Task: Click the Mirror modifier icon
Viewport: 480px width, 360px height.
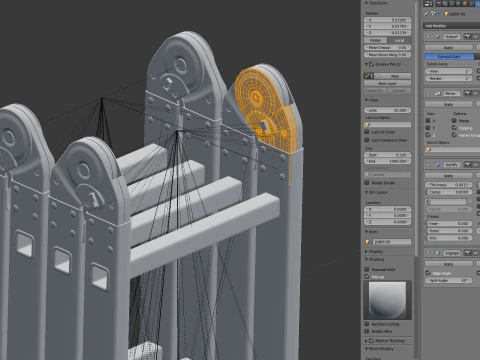Action: click(x=438, y=93)
